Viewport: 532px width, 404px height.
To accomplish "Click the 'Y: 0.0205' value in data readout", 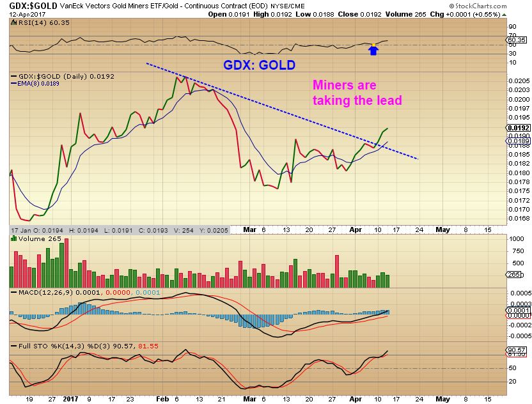I will pos(213,230).
